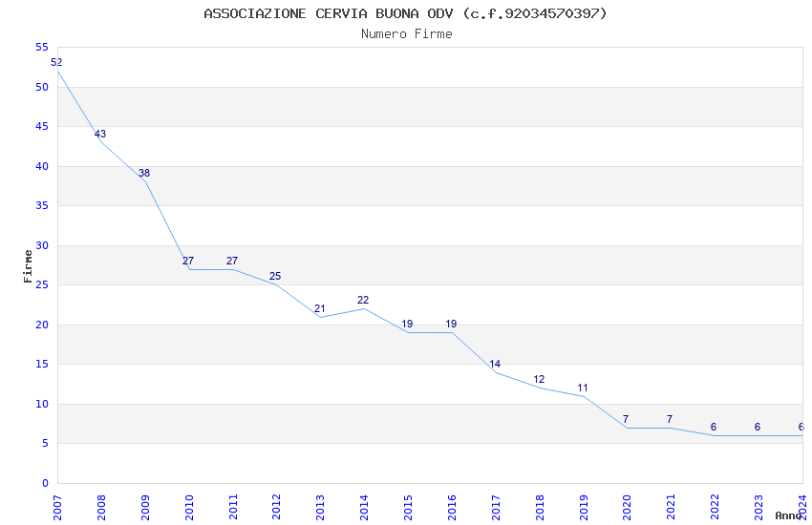
Task: Click the y-axis tick label 30
Action: click(42, 245)
